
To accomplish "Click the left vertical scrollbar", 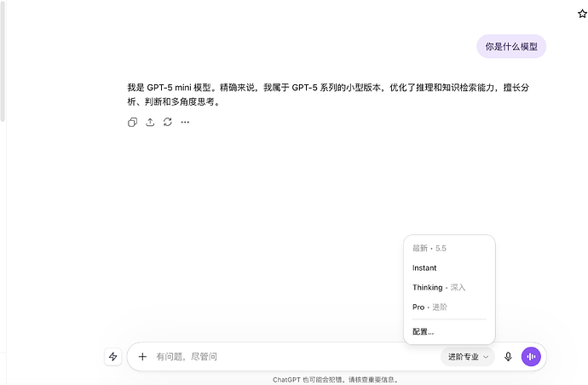I will pos(3,60).
